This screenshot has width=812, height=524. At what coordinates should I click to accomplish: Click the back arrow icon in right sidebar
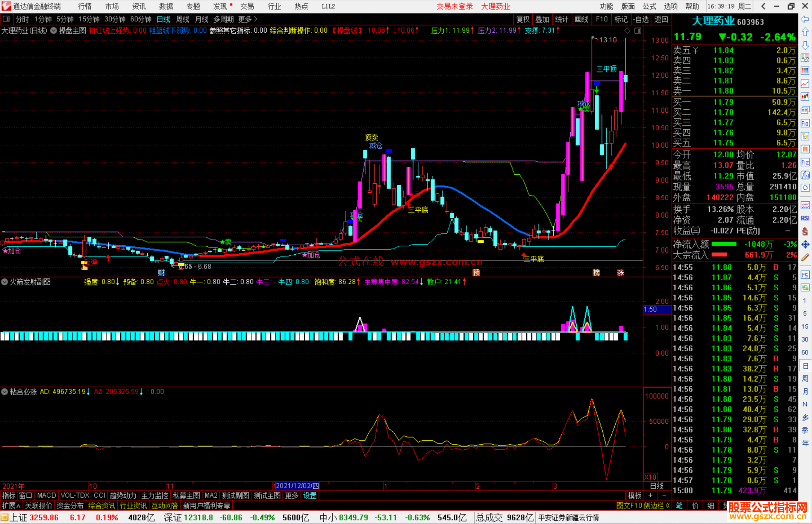point(805,19)
